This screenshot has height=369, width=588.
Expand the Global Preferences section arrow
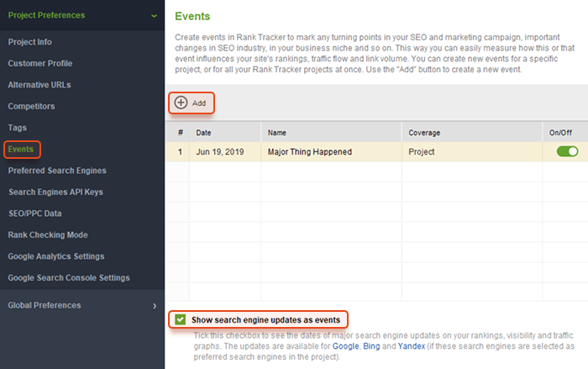click(155, 306)
